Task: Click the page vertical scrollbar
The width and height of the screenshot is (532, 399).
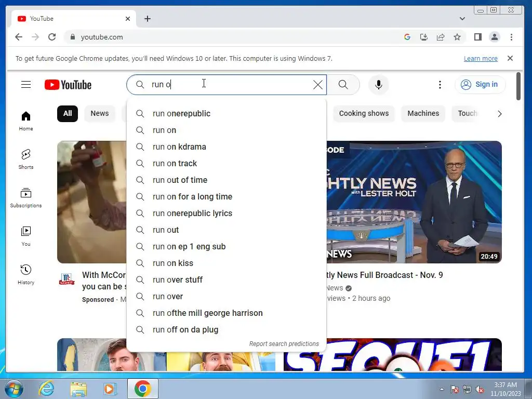Action: click(x=518, y=86)
